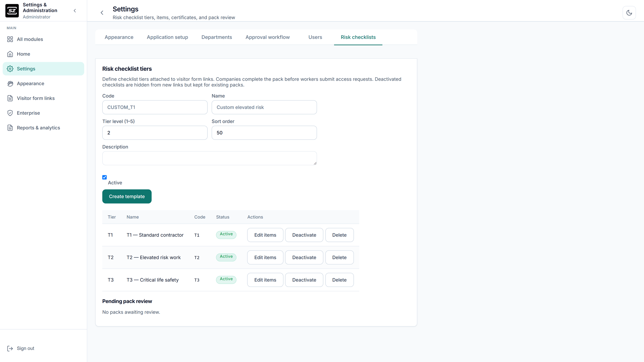Image resolution: width=644 pixels, height=362 pixels.
Task: Click Active status badge for T1
Action: tap(226, 234)
